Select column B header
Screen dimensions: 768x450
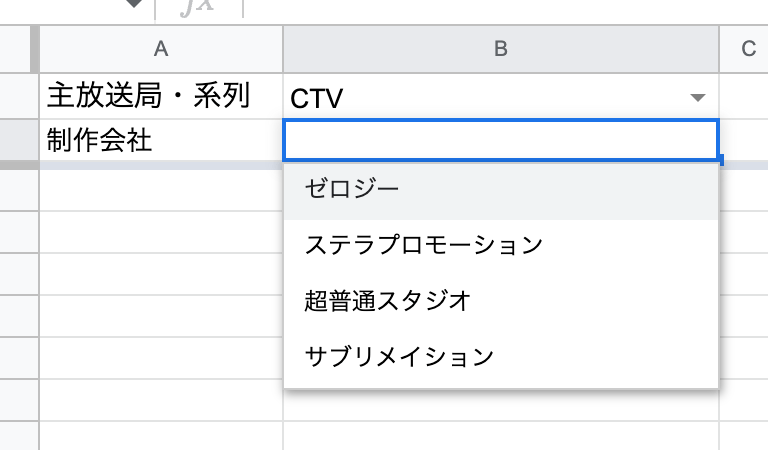(x=500, y=49)
